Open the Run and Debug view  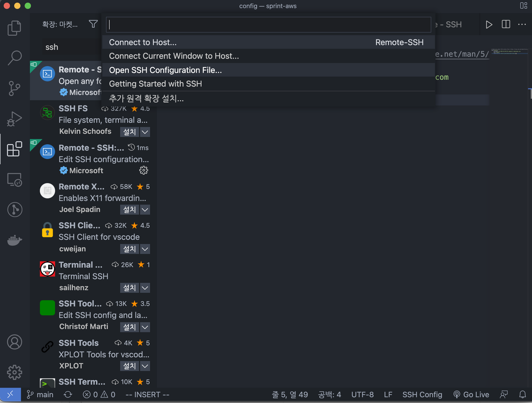[x=15, y=119]
